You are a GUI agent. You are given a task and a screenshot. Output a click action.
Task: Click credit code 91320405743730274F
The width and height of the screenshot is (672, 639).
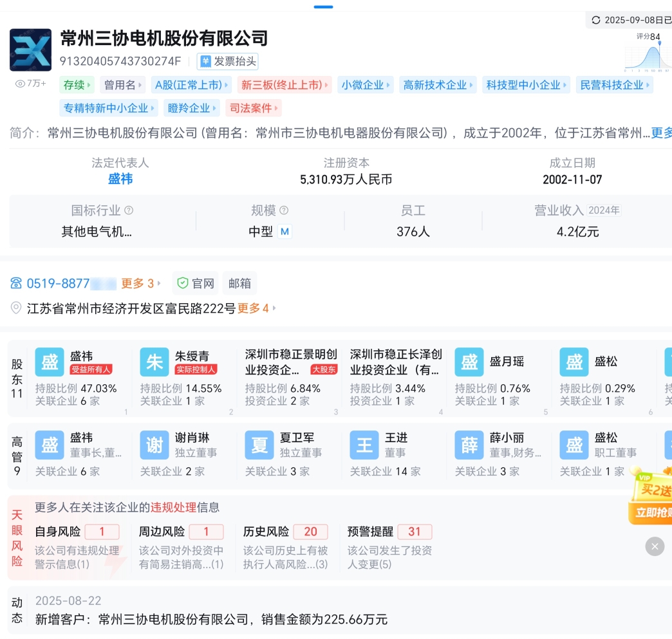tap(120, 61)
